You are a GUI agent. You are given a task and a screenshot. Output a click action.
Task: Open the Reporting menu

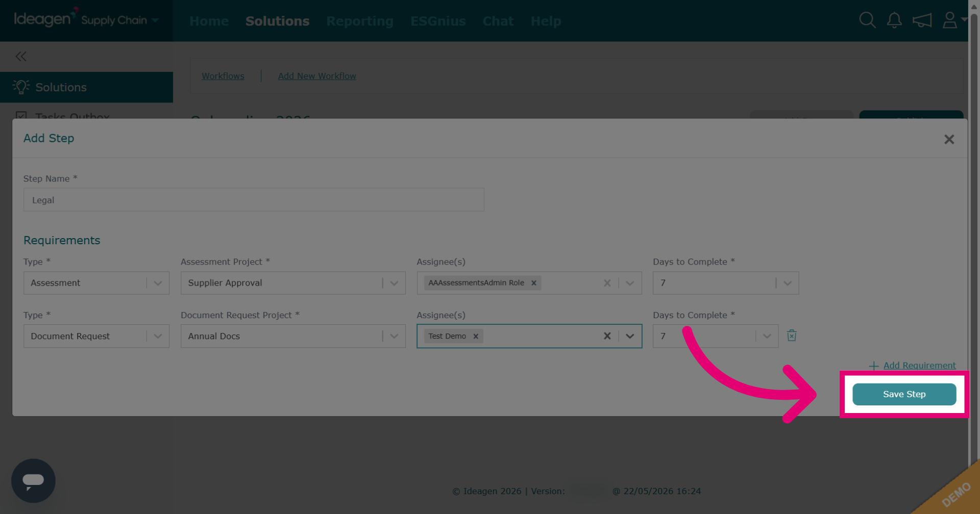point(360,21)
